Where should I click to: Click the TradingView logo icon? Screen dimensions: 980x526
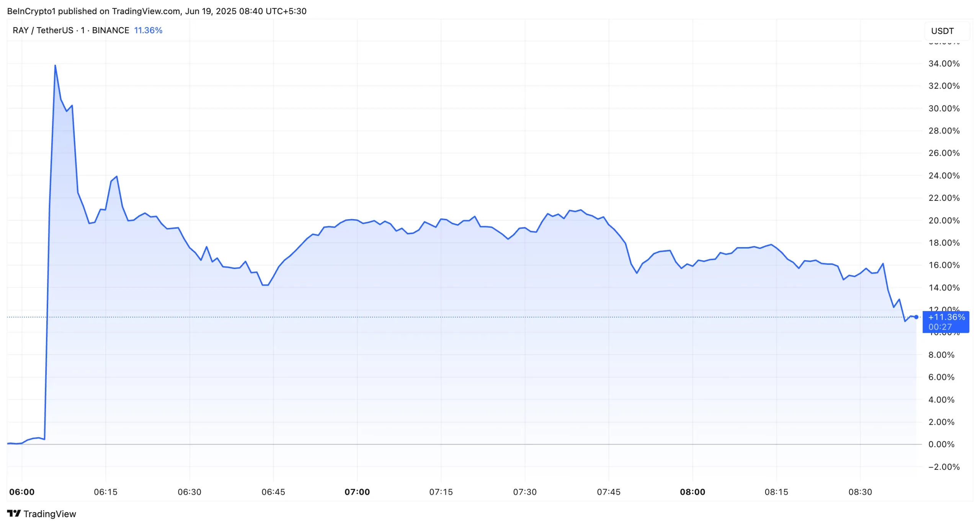(14, 513)
